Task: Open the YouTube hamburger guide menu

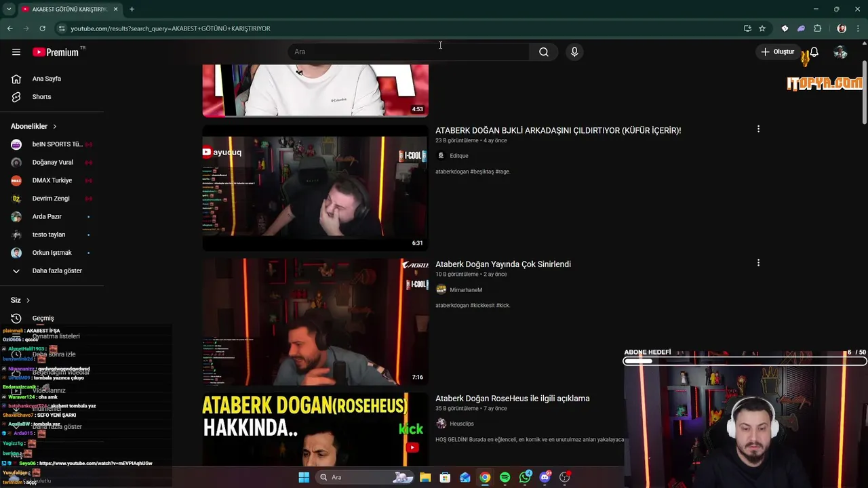Action: click(16, 52)
